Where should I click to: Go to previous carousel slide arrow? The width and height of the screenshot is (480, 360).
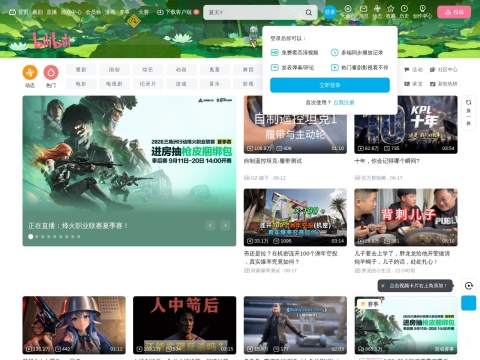210,226
